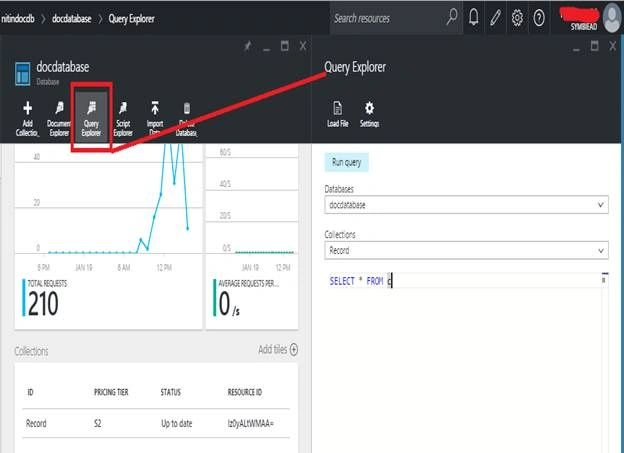This screenshot has height=453, width=624.
Task: Open the help question mark icon
Action: (539, 18)
